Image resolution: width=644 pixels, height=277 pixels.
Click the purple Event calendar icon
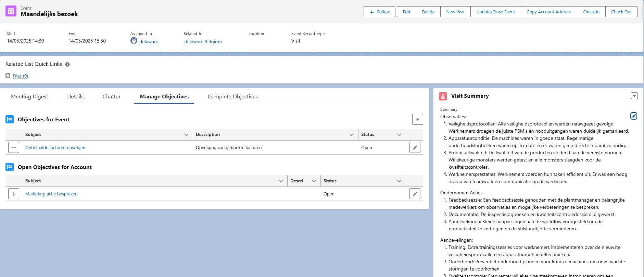[x=11, y=11]
